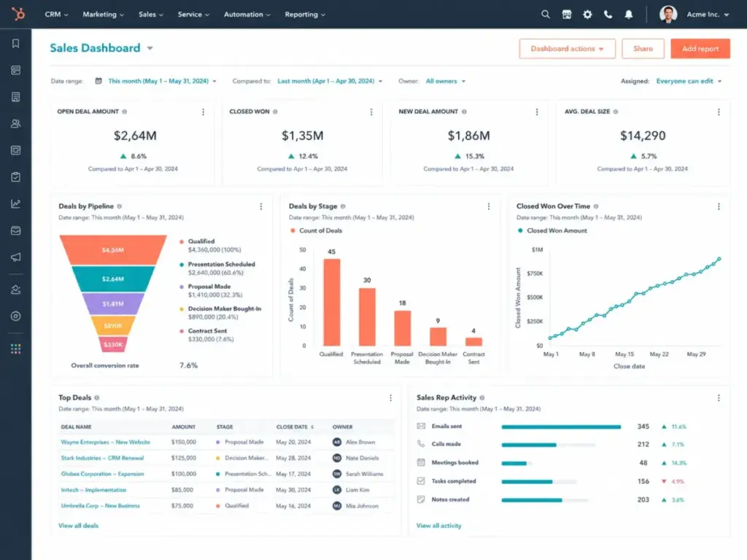Viewport: 747px width, 560px height.
Task: Open Closed Won Over Time options menu
Action: coord(719,206)
